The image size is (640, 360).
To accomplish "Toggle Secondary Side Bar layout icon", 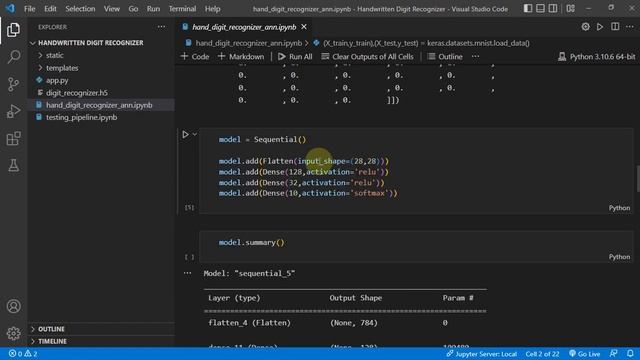I will point(553,8).
